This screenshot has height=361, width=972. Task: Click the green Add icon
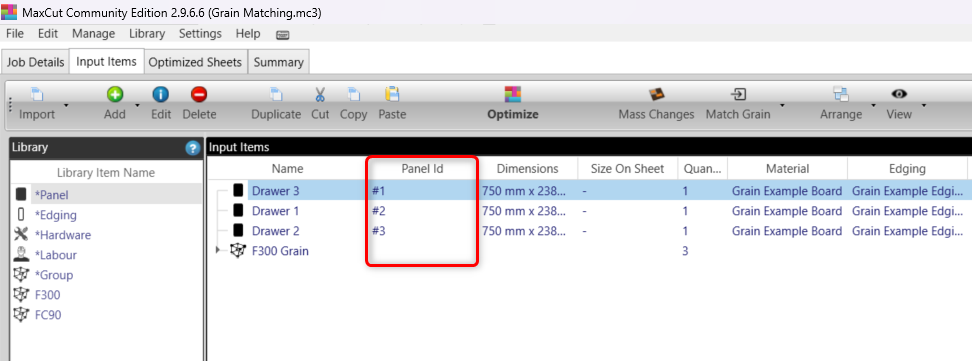point(115,94)
